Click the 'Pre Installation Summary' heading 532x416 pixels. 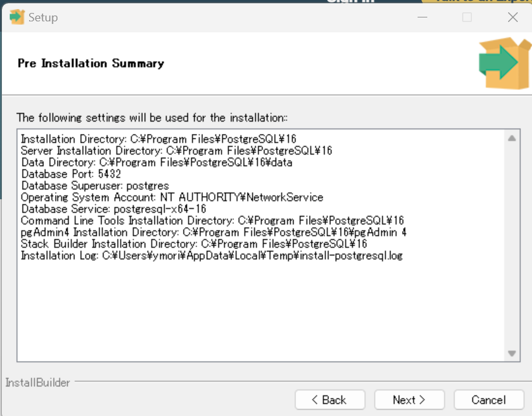coord(91,63)
